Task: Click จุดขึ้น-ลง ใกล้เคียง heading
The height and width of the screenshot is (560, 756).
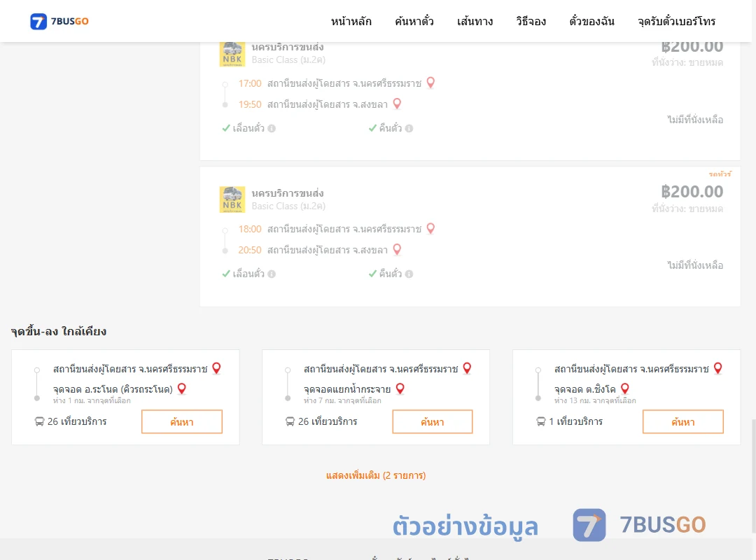Action: click(x=59, y=331)
